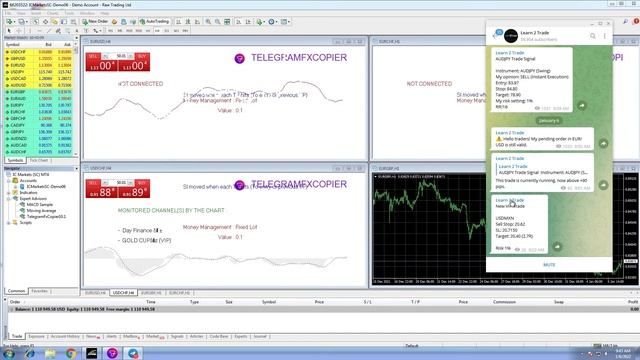Select the D1 timeframe button
Image resolution: width=640 pixels, height=360 pixels.
coord(167,31)
